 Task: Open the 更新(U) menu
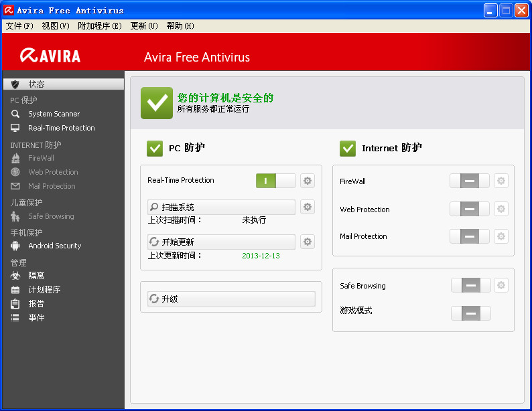pyautogui.click(x=144, y=25)
